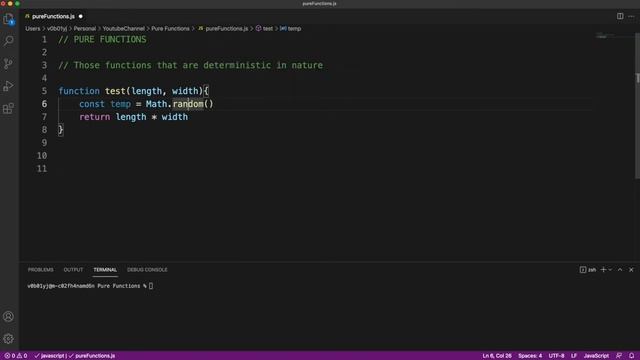Select the JavaScript language mode
640x360 pixels.
(596, 356)
